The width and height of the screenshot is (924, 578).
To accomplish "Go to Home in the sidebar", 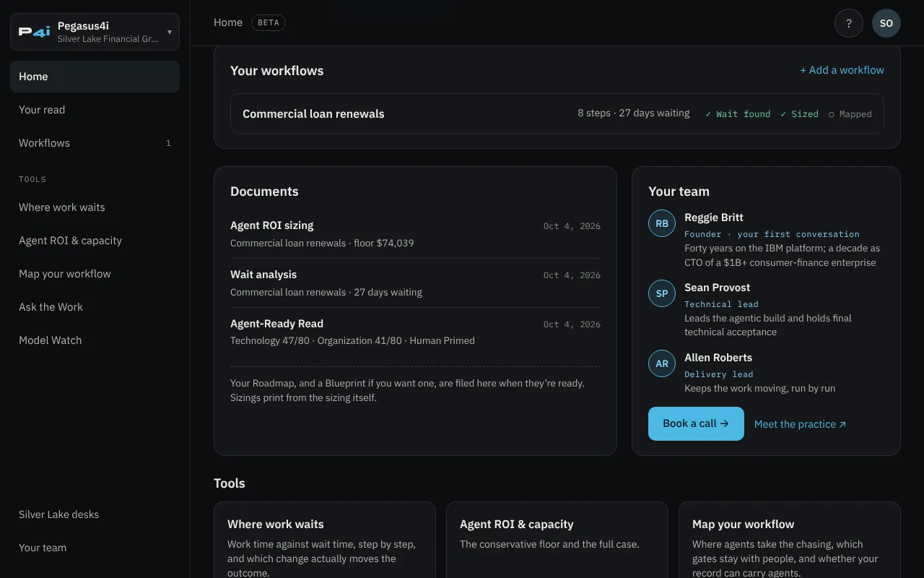I will click(95, 77).
